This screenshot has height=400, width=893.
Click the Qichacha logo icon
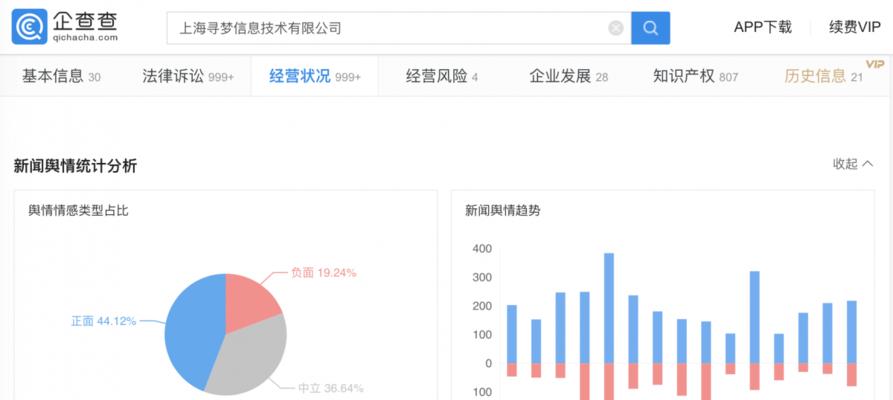[x=30, y=26]
